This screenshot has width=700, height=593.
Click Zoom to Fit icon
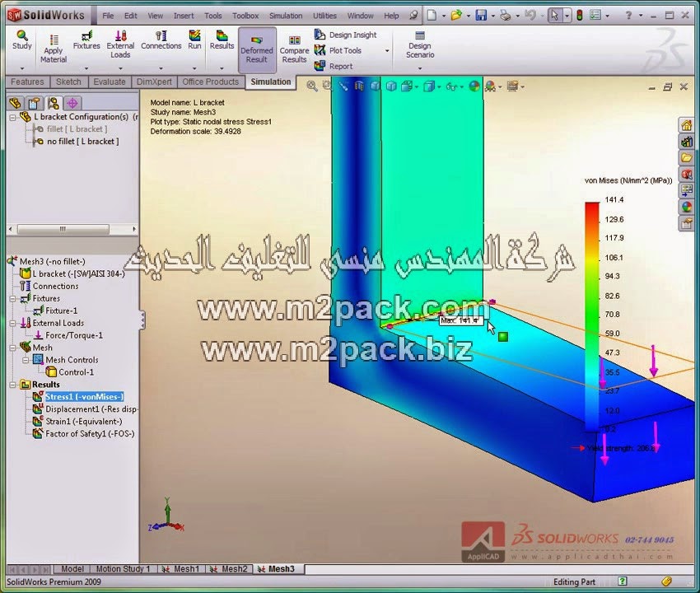[311, 86]
